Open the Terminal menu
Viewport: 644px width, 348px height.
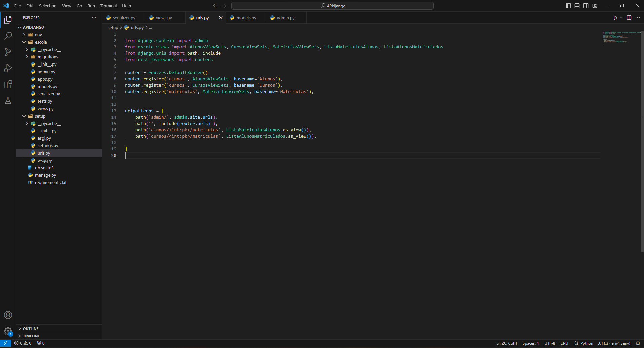[109, 6]
